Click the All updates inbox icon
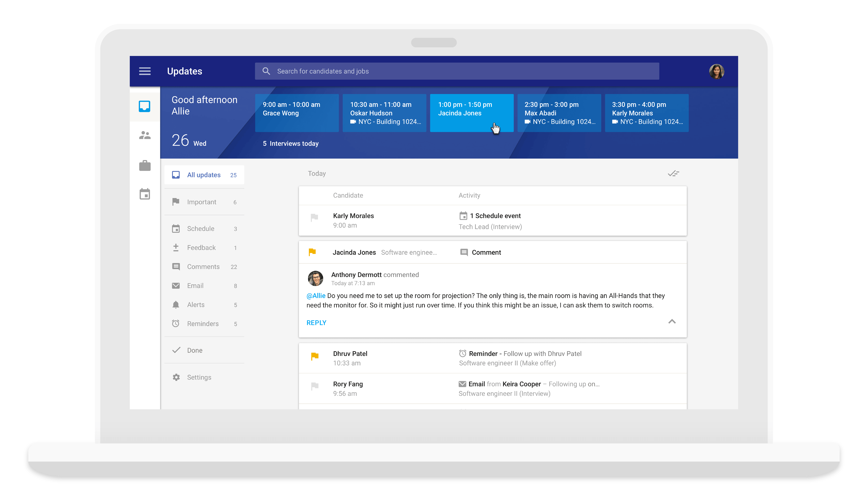This screenshot has height=499, width=868. (176, 175)
